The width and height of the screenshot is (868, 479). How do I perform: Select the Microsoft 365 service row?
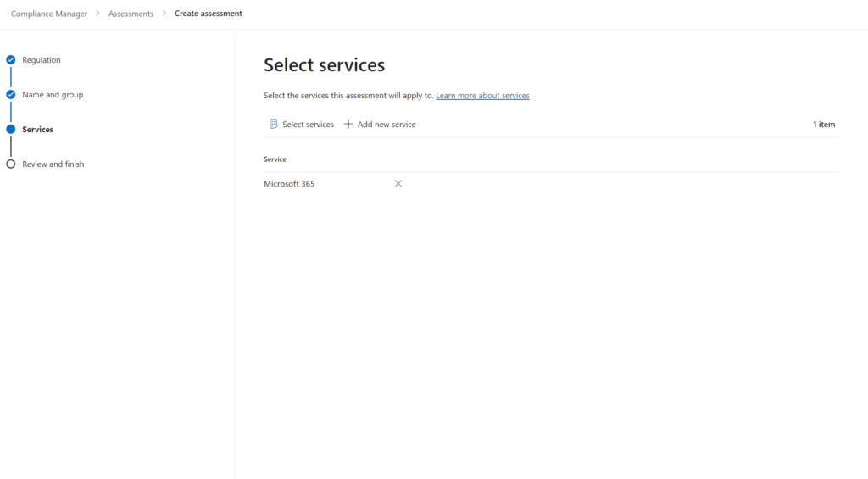click(x=289, y=184)
